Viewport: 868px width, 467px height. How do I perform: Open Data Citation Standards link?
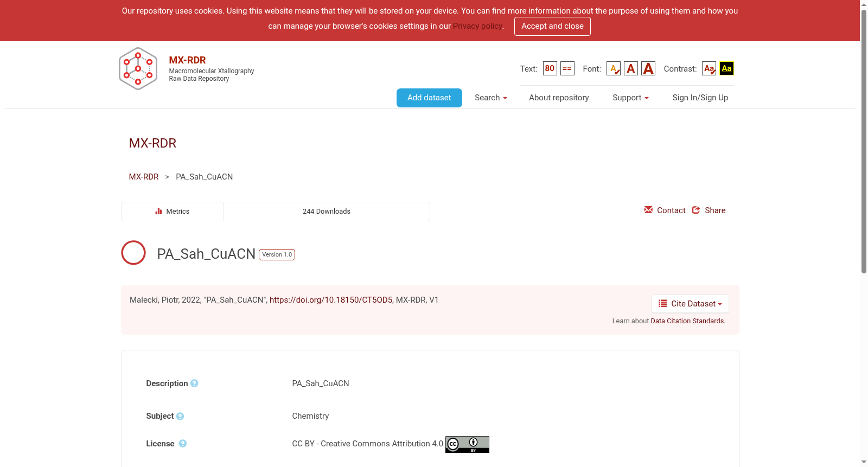[687, 321]
